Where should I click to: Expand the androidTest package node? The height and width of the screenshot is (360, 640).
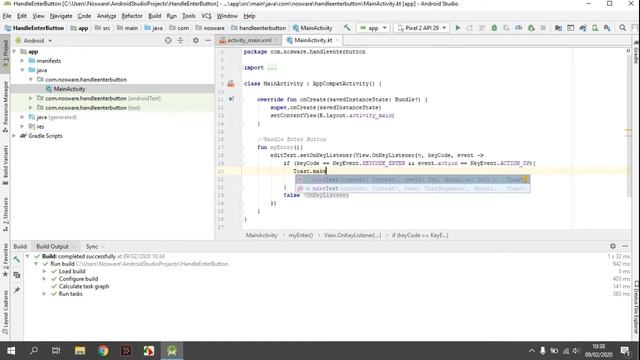pos(31,98)
